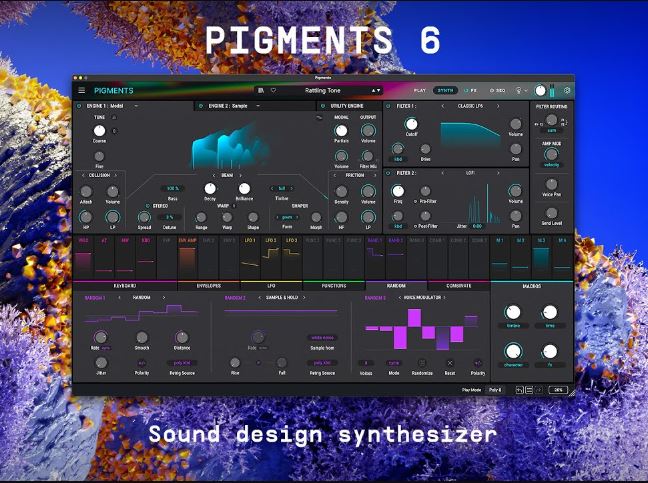Select previous Collusion exciter with left arrow
This screenshot has height=483, width=648.
(83, 176)
